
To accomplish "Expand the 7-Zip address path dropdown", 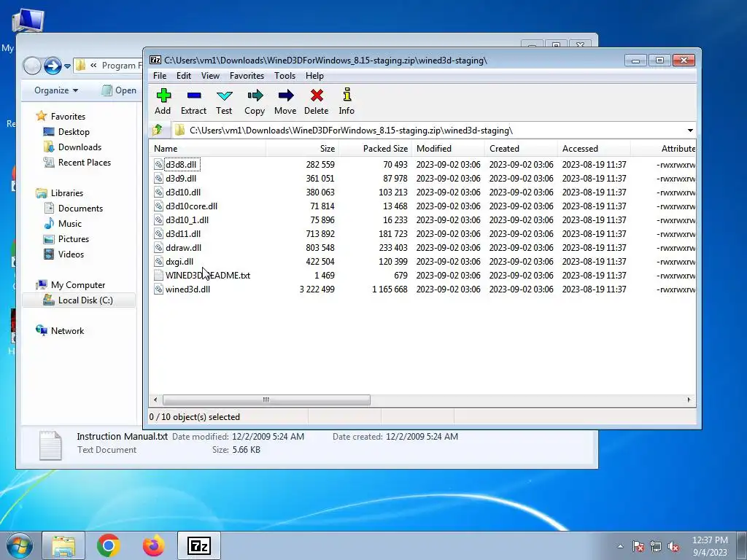I will 690,131.
